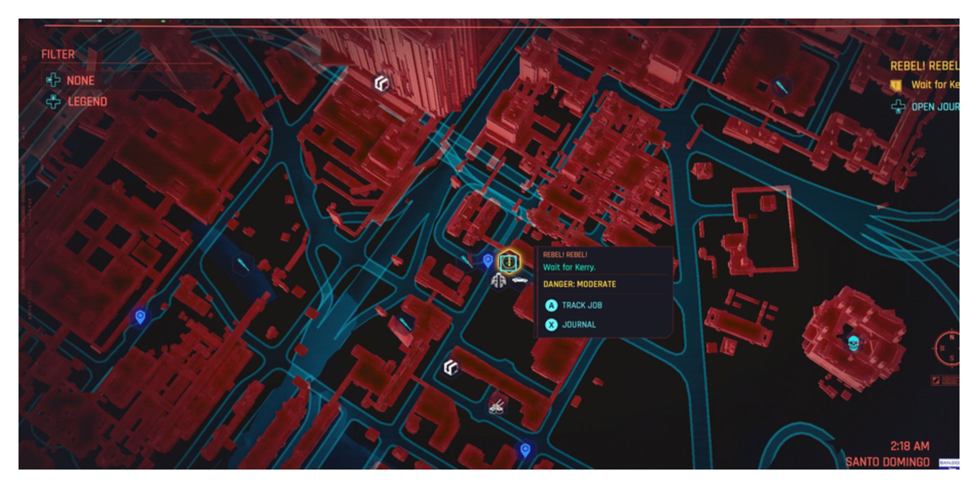Click the SANTO DOMINGO district label
Viewport: 980px width, 490px height.
887,462
